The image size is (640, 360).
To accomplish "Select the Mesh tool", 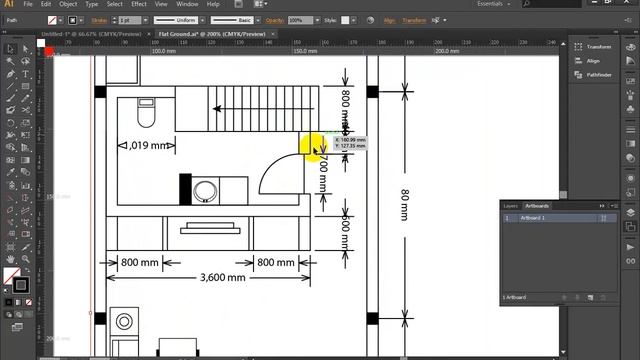I will coord(10,160).
